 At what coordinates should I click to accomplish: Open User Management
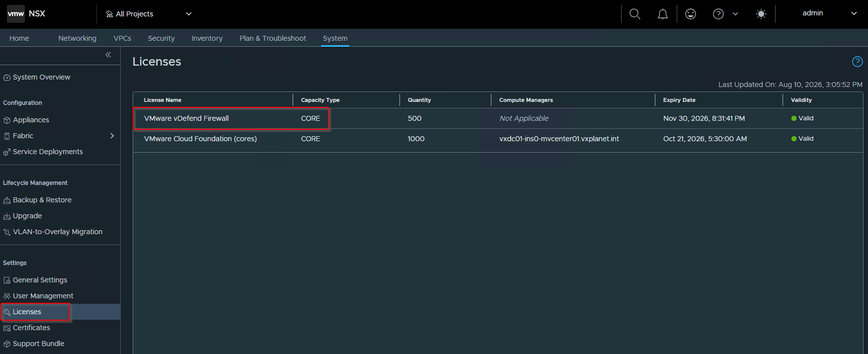click(x=43, y=296)
